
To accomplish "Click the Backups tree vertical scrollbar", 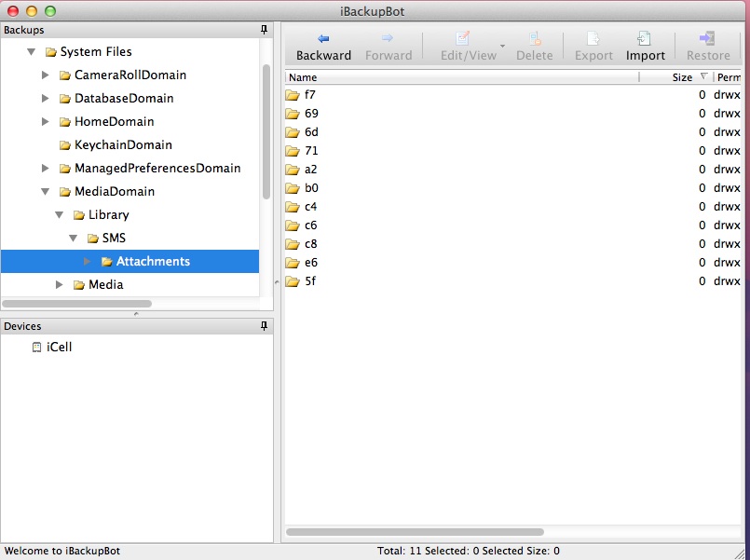I will pyautogui.click(x=266, y=131).
